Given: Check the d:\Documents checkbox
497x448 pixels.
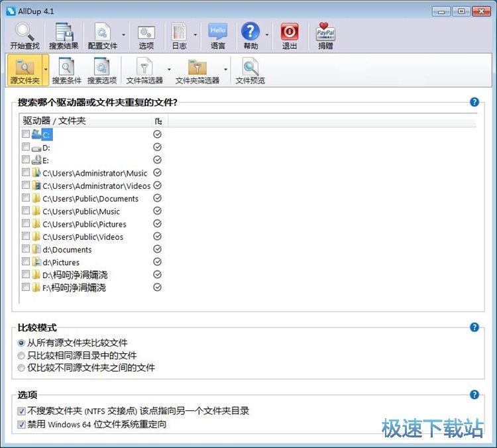Looking at the screenshot, I should (26, 249).
